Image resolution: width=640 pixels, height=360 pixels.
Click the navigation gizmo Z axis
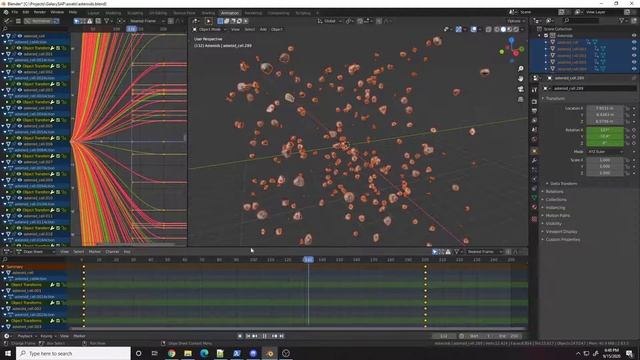pyautogui.click(x=511, y=40)
